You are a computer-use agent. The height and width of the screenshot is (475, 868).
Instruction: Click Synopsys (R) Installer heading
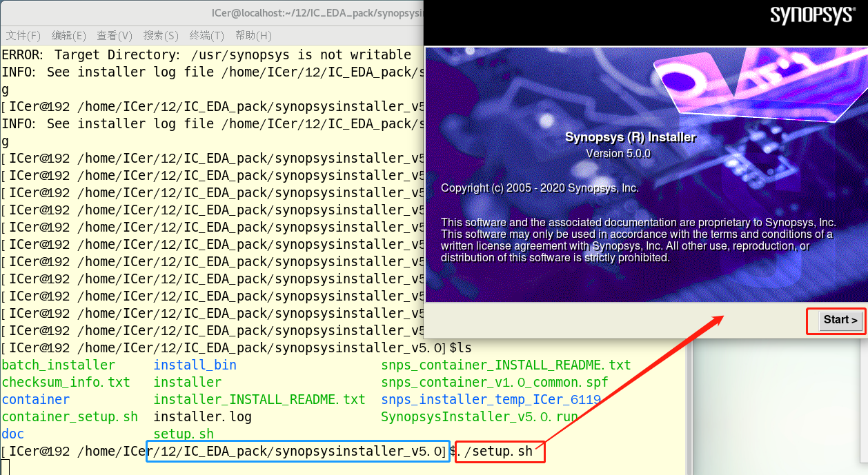pyautogui.click(x=631, y=137)
